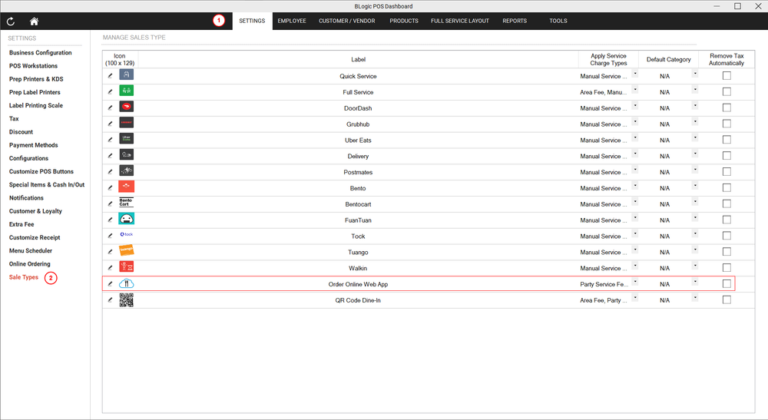Click the Tock label cell
This screenshot has width=768, height=420.
click(x=358, y=236)
